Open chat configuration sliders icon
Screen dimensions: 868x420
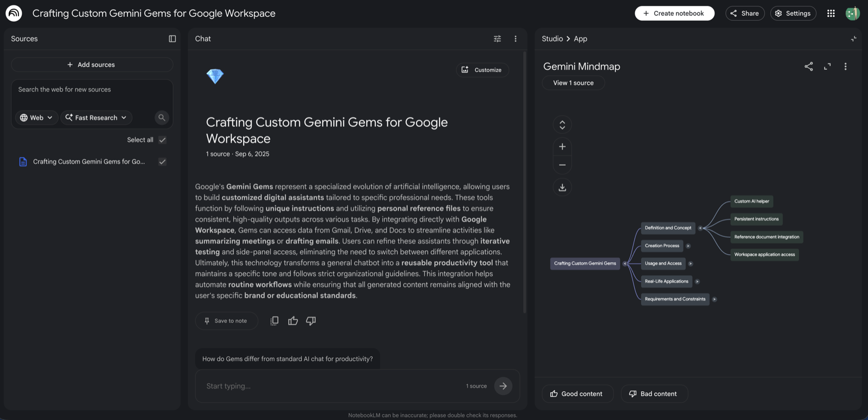point(497,38)
